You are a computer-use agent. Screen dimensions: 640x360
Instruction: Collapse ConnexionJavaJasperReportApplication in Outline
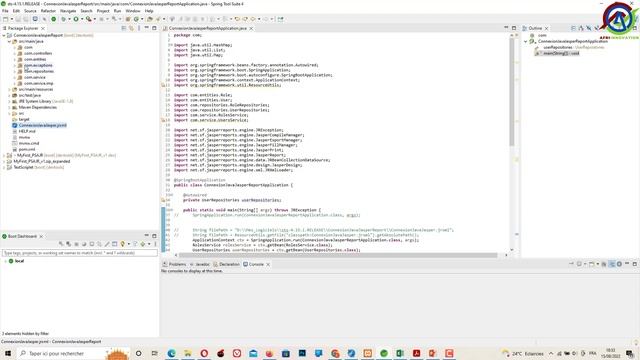tap(526, 42)
